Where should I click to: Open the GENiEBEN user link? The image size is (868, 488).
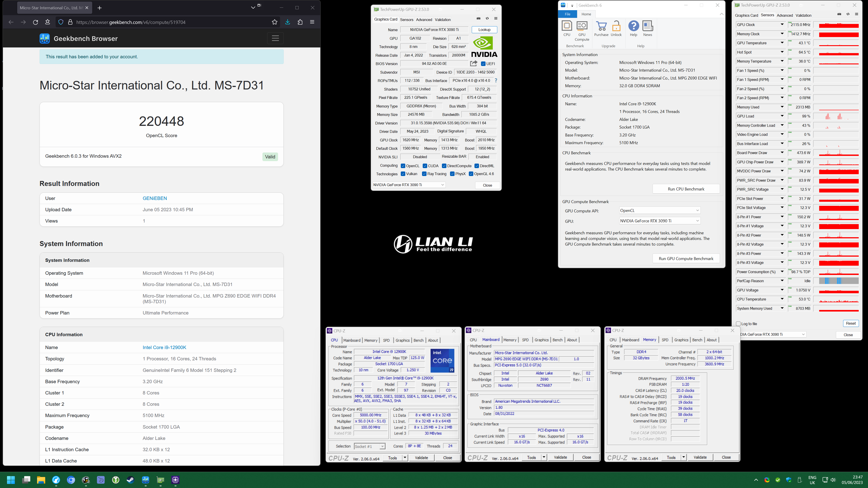tap(155, 198)
